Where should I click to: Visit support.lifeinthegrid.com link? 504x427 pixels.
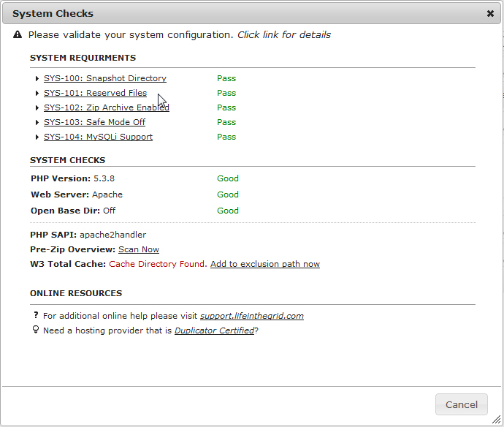coord(252,316)
